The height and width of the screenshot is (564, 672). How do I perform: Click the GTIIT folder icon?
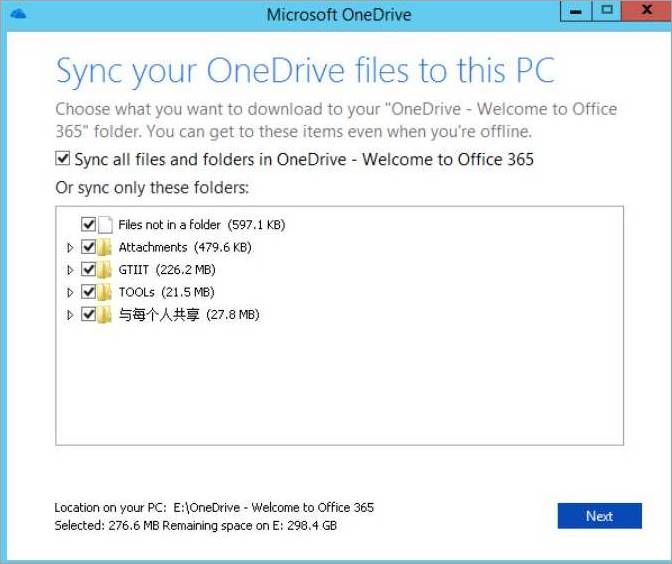click(x=104, y=270)
